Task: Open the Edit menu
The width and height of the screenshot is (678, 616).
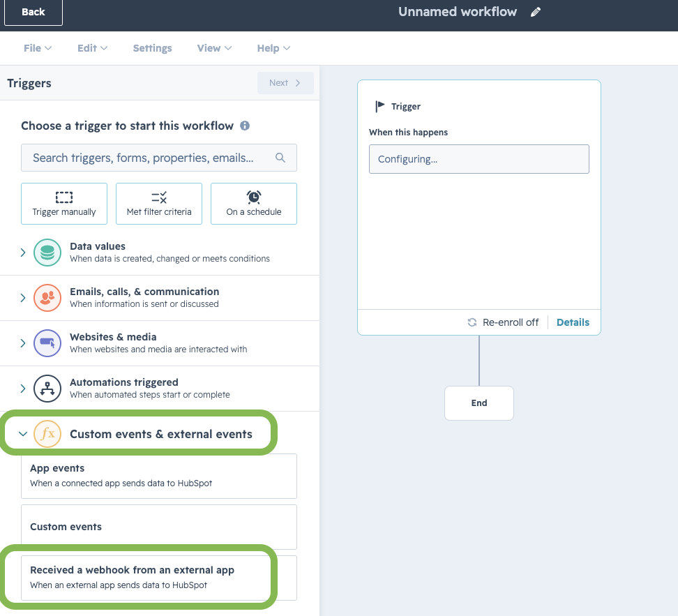Action: point(92,48)
